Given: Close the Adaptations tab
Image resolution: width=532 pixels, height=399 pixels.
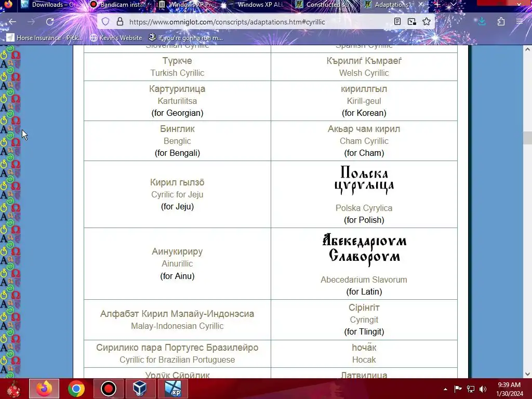Looking at the screenshot, I should pos(421,5).
